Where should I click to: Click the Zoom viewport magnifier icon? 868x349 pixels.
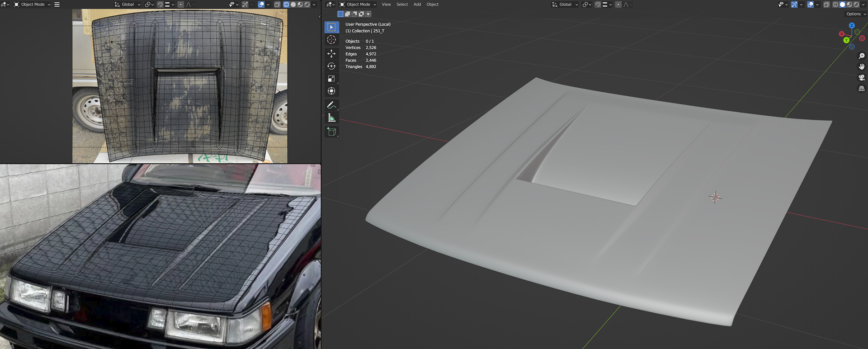tap(862, 56)
